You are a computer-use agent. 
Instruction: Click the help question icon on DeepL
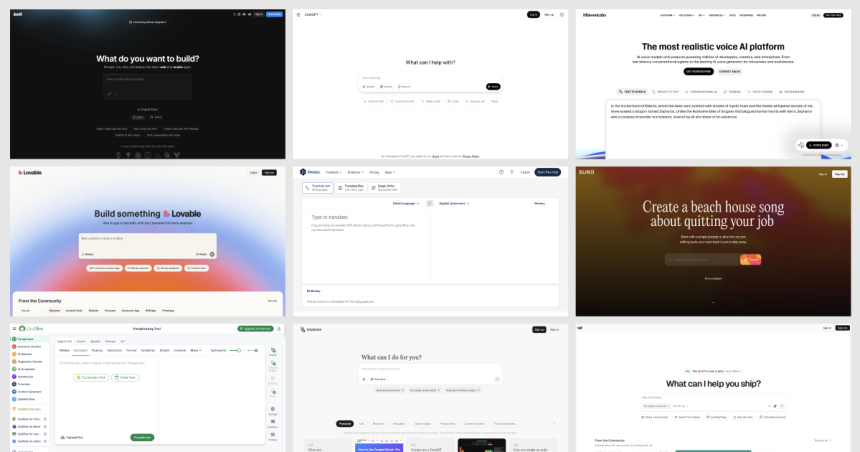(x=501, y=172)
